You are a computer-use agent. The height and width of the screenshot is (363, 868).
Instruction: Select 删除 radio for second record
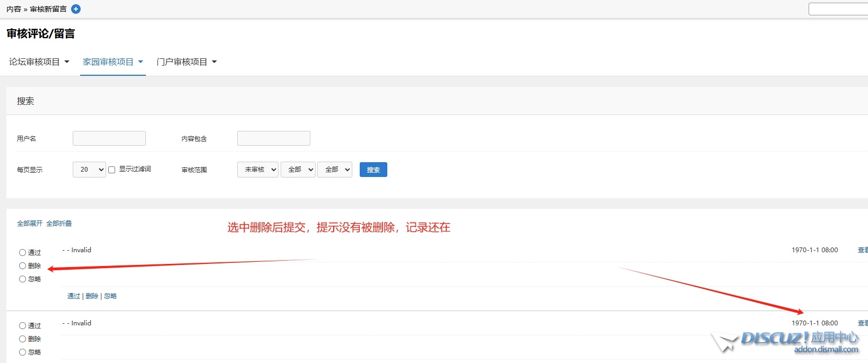click(x=22, y=339)
